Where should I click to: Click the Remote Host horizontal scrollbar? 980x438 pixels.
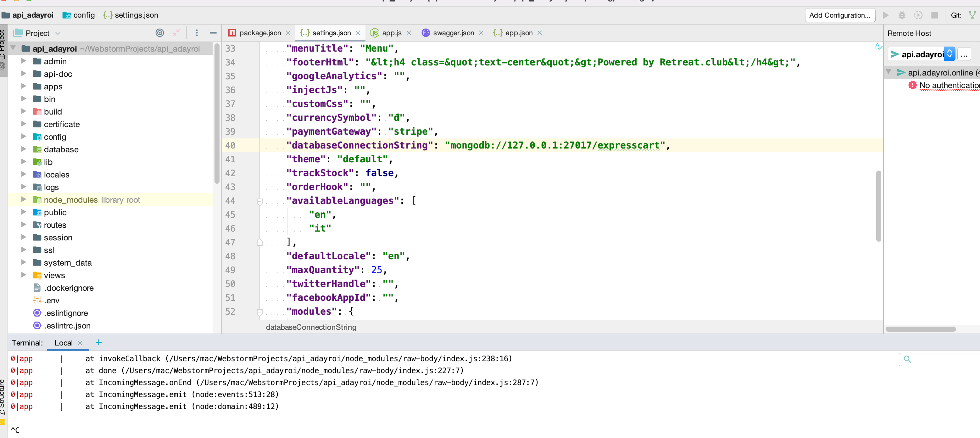920,329
